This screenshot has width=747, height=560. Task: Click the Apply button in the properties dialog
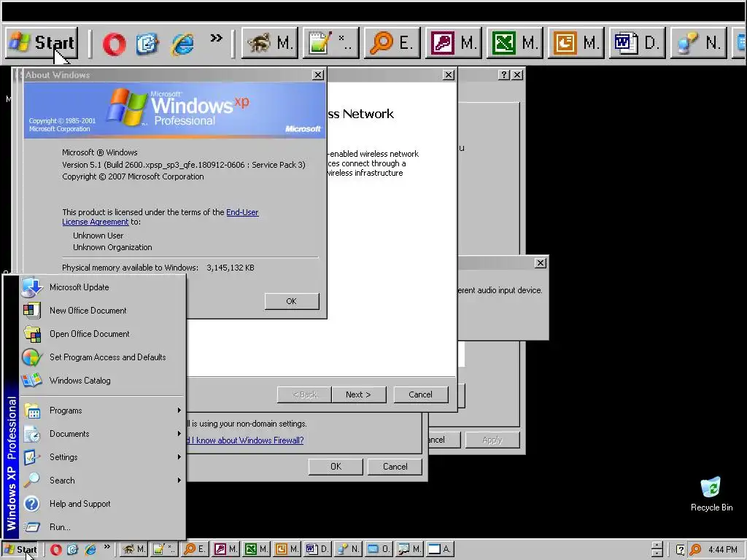tap(492, 440)
